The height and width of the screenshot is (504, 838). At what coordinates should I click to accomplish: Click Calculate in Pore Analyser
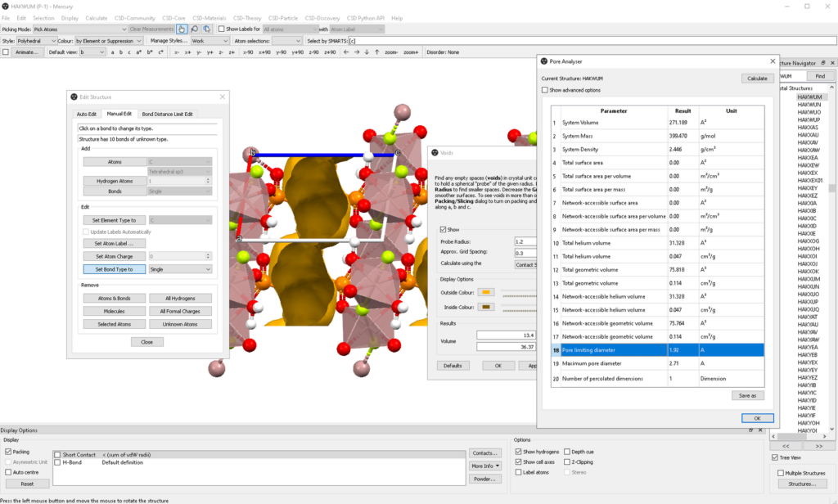[757, 78]
